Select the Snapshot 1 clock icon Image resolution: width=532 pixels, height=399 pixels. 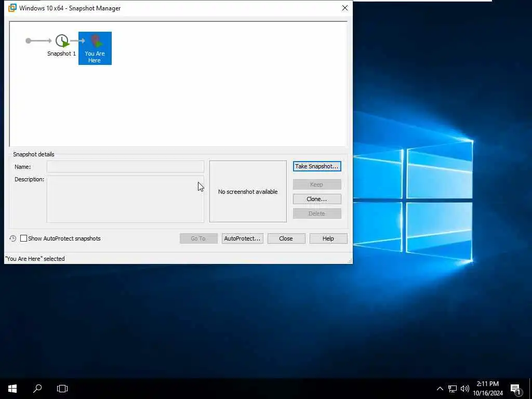(62, 41)
